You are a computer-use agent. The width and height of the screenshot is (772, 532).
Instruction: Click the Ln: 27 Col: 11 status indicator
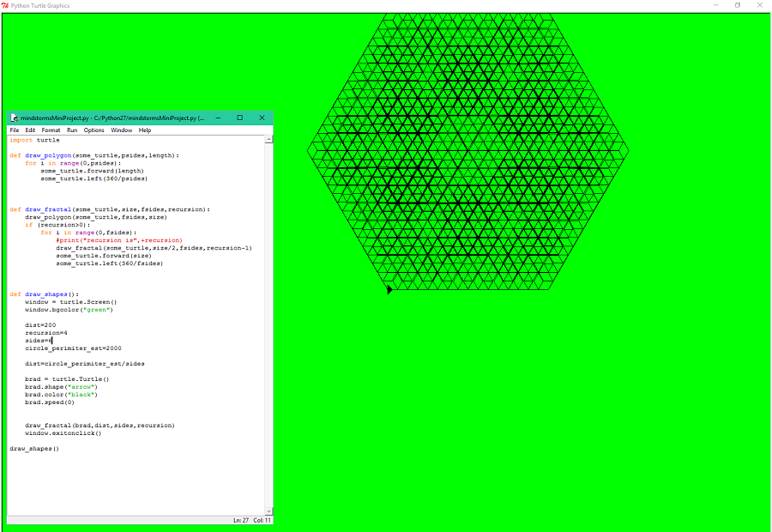(251, 520)
